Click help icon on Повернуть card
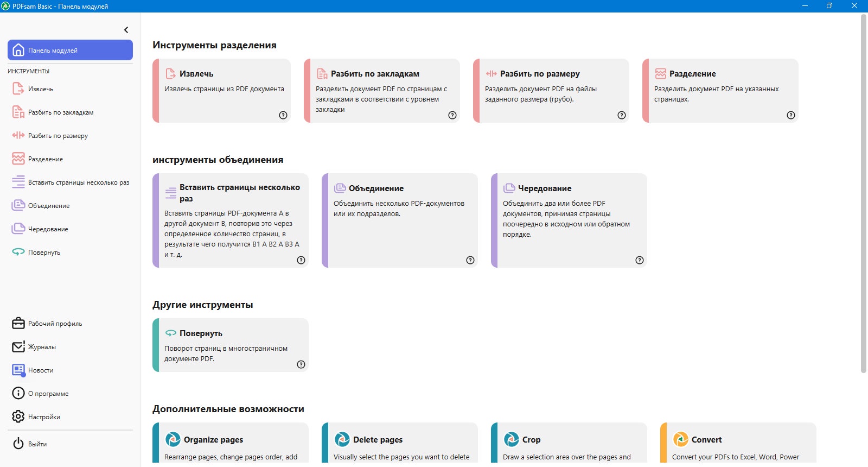The height and width of the screenshot is (467, 868). (x=301, y=364)
